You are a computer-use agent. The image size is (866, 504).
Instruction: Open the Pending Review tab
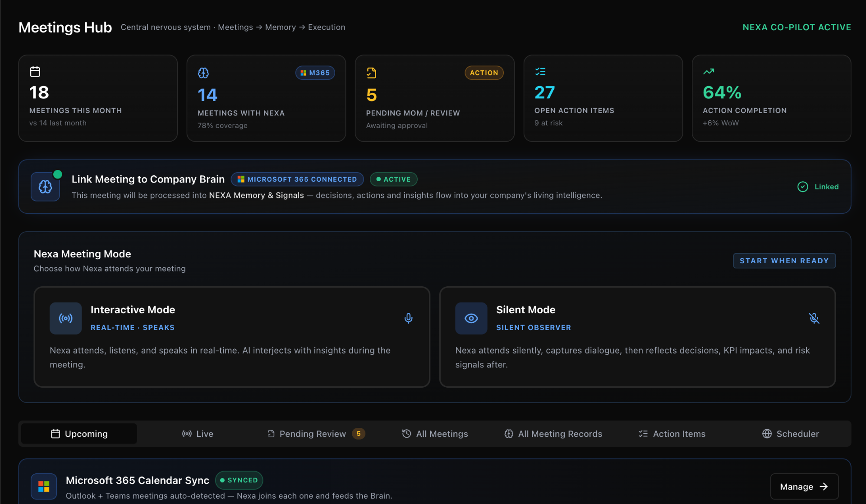click(x=316, y=434)
